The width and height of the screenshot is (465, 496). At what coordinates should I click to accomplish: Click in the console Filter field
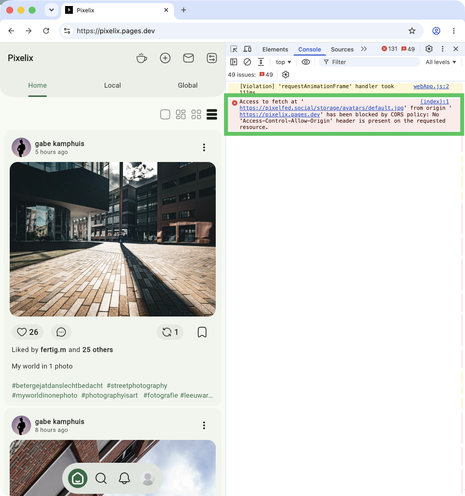click(369, 62)
